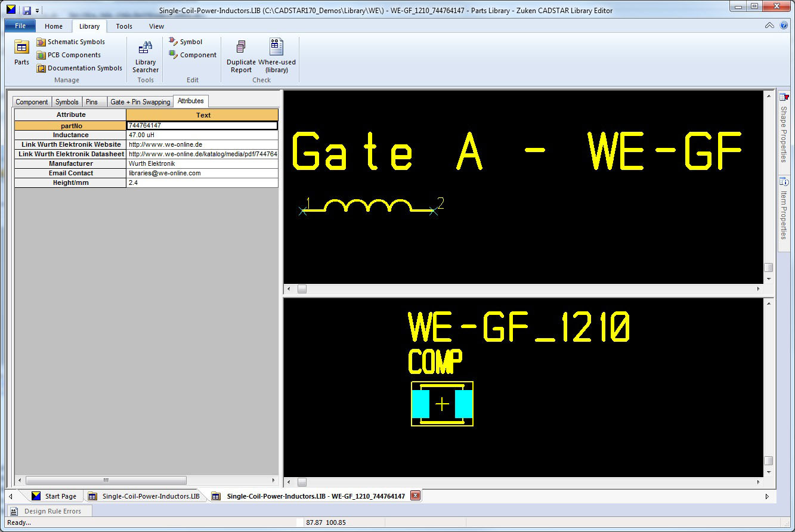The height and width of the screenshot is (532, 795).
Task: Switch to the Home ribbon tab
Action: 54,26
